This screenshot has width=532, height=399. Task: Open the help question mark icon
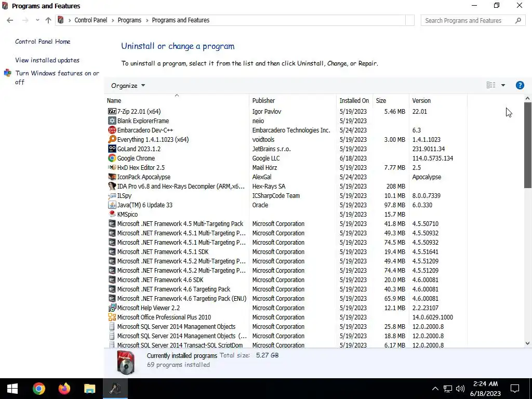520,85
